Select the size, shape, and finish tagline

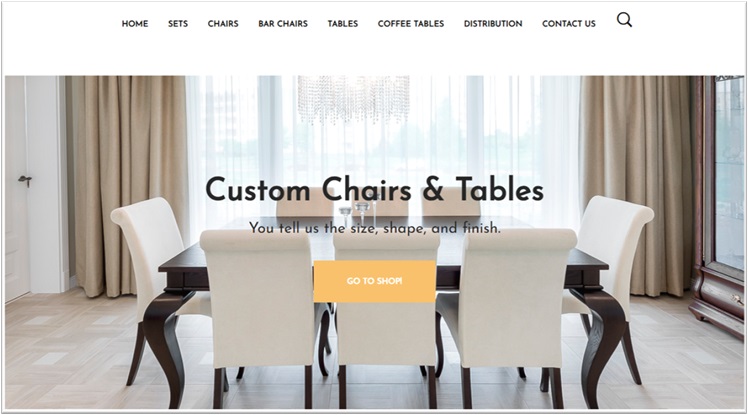click(x=374, y=228)
